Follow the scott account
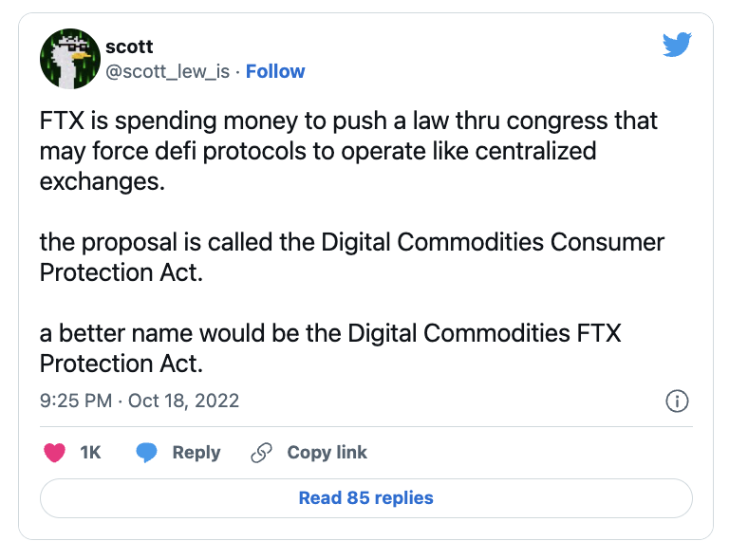Viewport: 729px width, 560px height. pyautogui.click(x=275, y=71)
